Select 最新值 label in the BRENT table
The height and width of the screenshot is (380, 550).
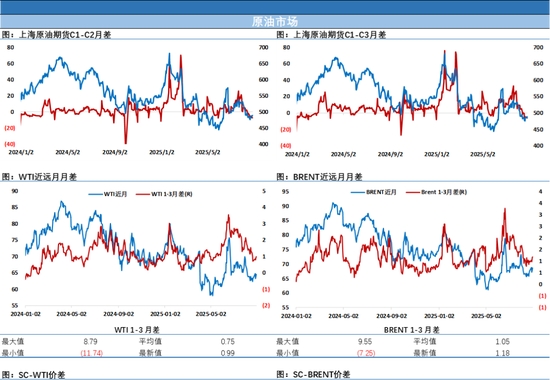(x=425, y=353)
